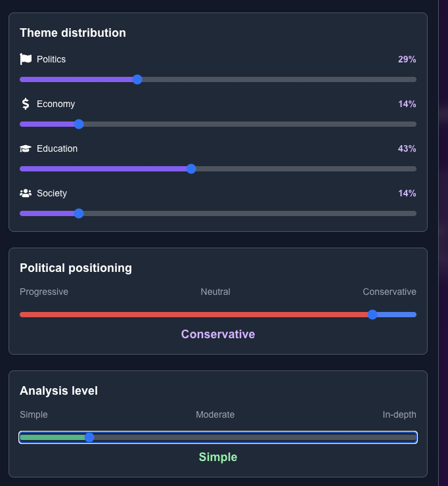448x486 pixels.
Task: Click the Politics flag icon
Action: click(x=26, y=59)
